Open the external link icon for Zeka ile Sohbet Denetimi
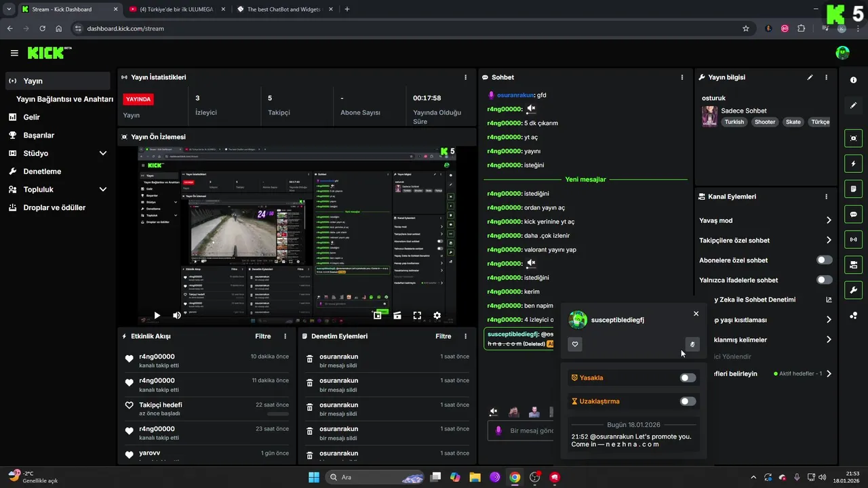The height and width of the screenshot is (488, 868). (x=829, y=300)
